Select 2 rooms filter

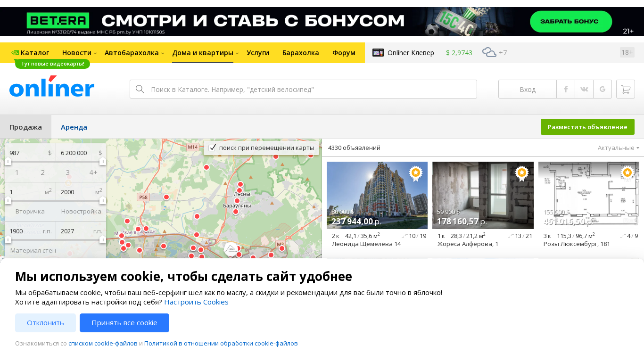[42, 173]
